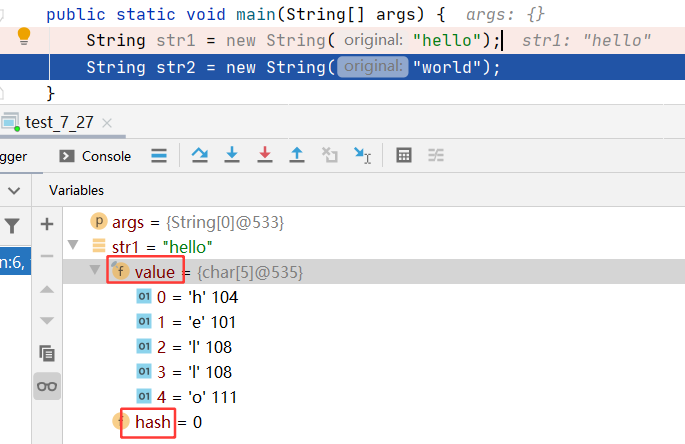
Task: Select the hash = 0 field row
Action: click(374, 422)
